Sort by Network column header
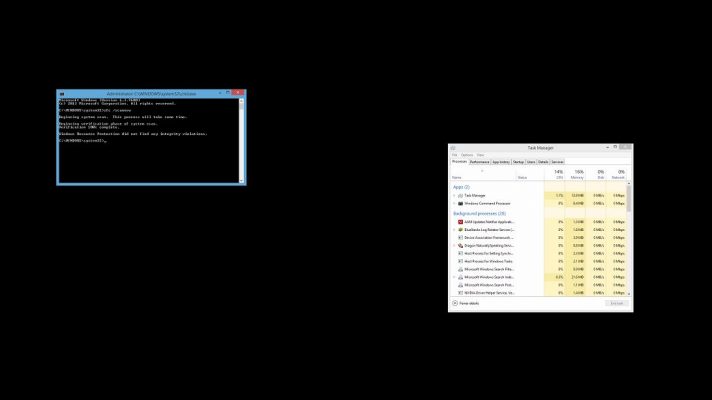The height and width of the screenshot is (400, 712). point(616,174)
